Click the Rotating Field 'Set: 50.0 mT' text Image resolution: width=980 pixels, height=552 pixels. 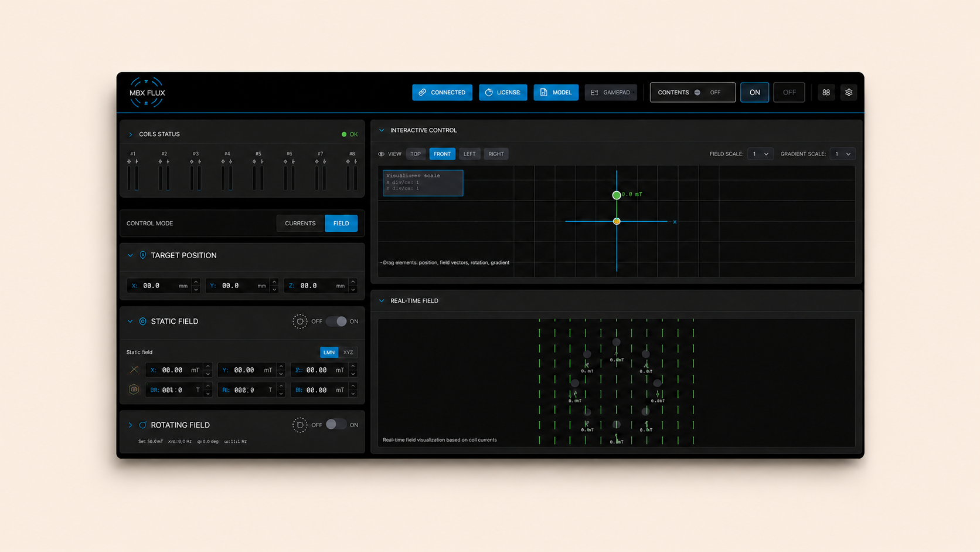point(151,442)
